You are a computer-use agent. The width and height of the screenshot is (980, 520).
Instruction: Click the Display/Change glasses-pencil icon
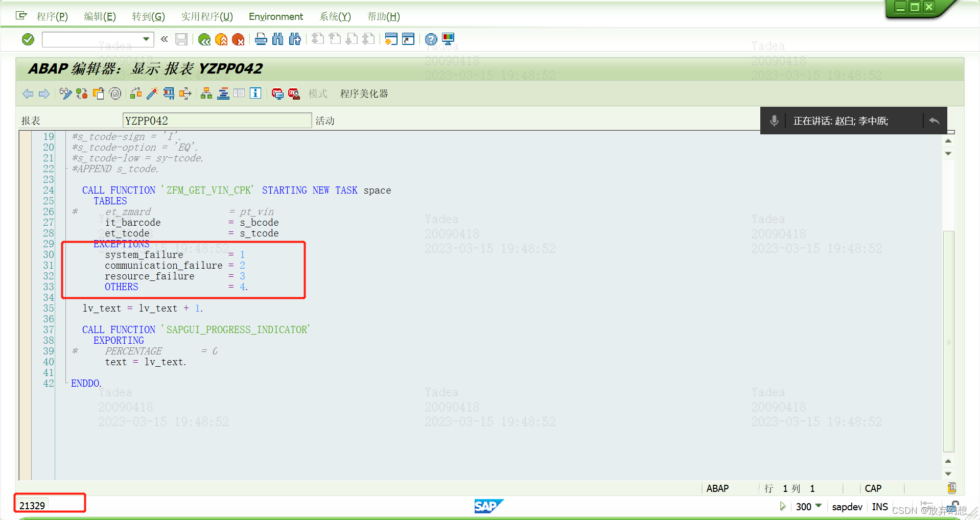(65, 93)
